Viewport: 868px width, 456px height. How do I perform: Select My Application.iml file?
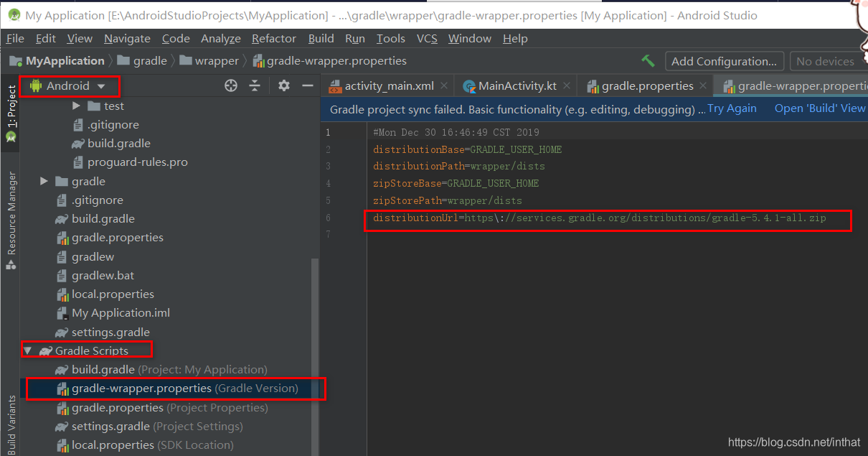tap(113, 313)
